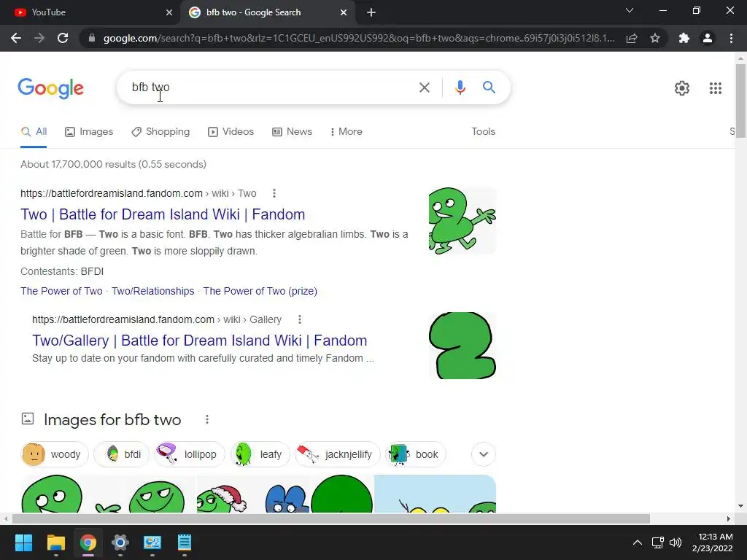
Task: Open File Explorer from the taskbar
Action: coord(55,542)
